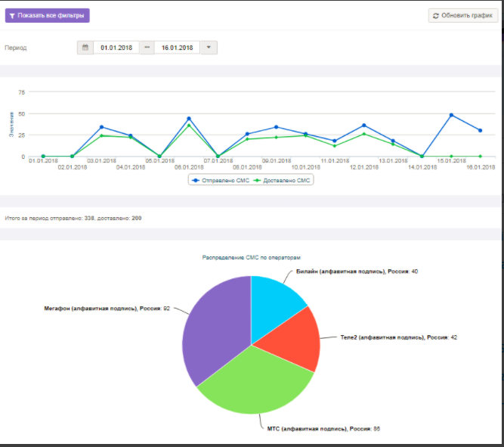The image size is (504, 447).
Task: Expand the period preset dropdown arrow
Action: click(x=209, y=48)
